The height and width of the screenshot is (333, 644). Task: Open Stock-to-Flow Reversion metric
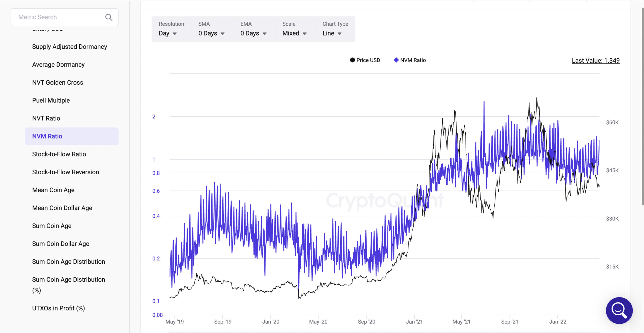point(66,172)
